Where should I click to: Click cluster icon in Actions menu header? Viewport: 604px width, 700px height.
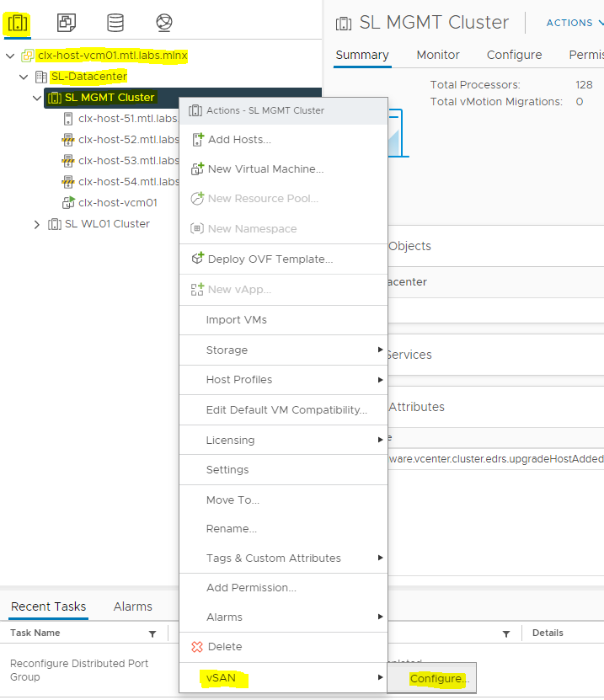point(195,110)
